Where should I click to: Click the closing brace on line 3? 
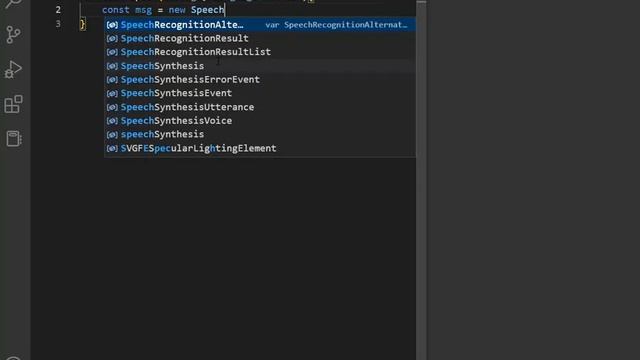click(83, 24)
